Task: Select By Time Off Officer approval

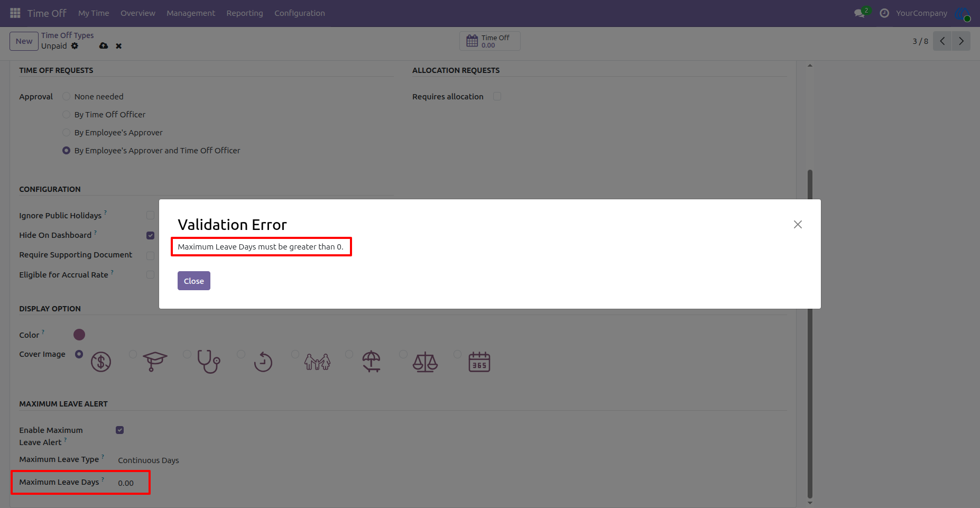Action: 67,115
